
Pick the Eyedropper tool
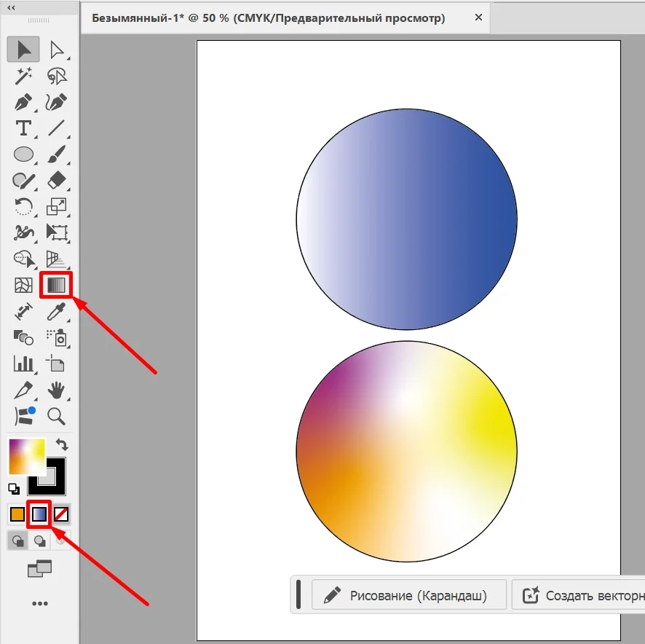pyautogui.click(x=56, y=312)
